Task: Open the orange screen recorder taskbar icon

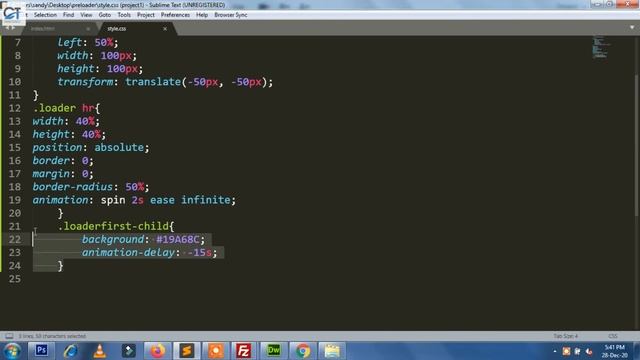Action: pos(216,351)
